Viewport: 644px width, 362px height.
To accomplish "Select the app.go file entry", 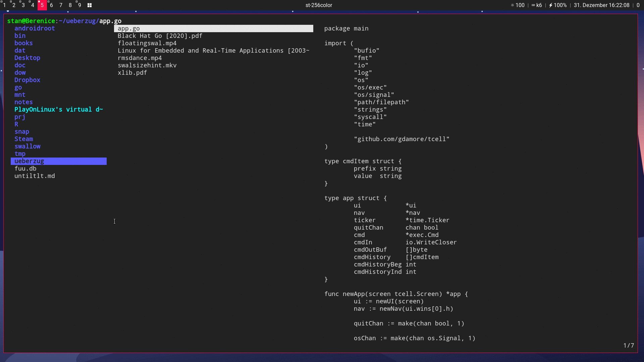I will tap(129, 29).
